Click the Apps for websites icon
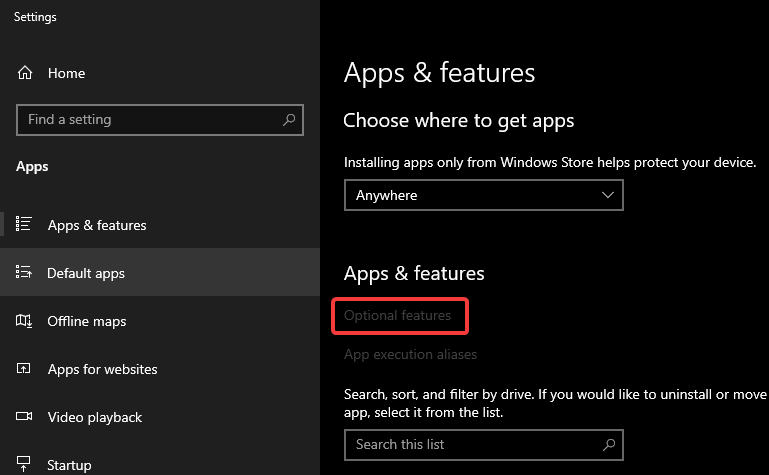 point(26,369)
